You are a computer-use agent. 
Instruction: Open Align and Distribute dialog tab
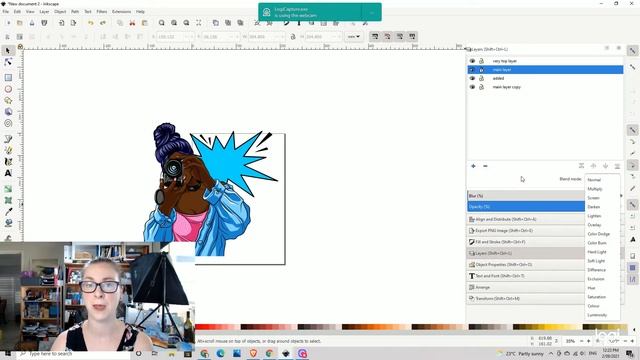[526, 220]
